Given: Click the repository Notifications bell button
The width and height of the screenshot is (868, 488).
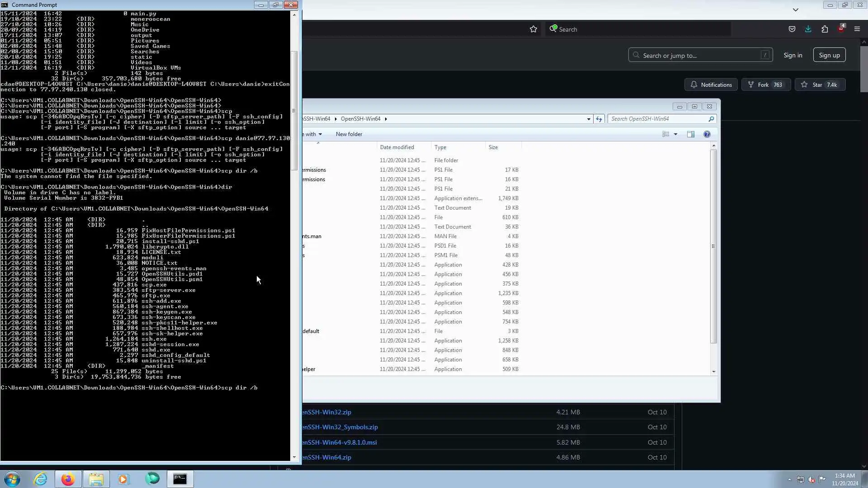Looking at the screenshot, I should (x=711, y=85).
